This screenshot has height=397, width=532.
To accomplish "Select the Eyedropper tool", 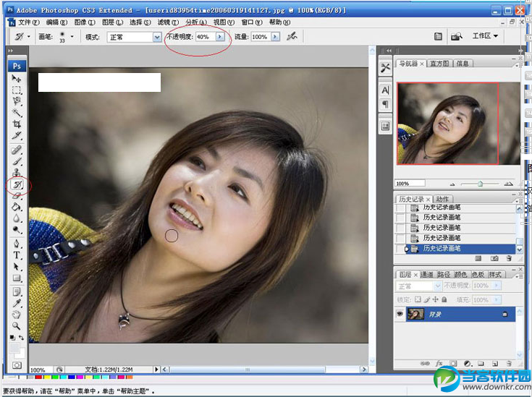I will (16, 303).
